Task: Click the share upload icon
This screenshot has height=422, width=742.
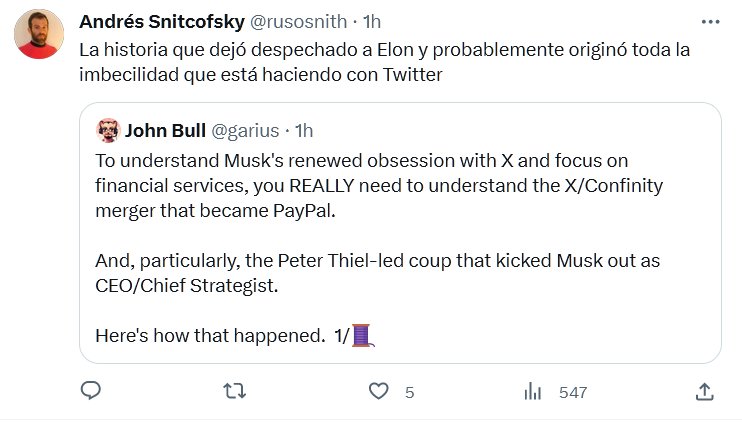Action: 704,391
